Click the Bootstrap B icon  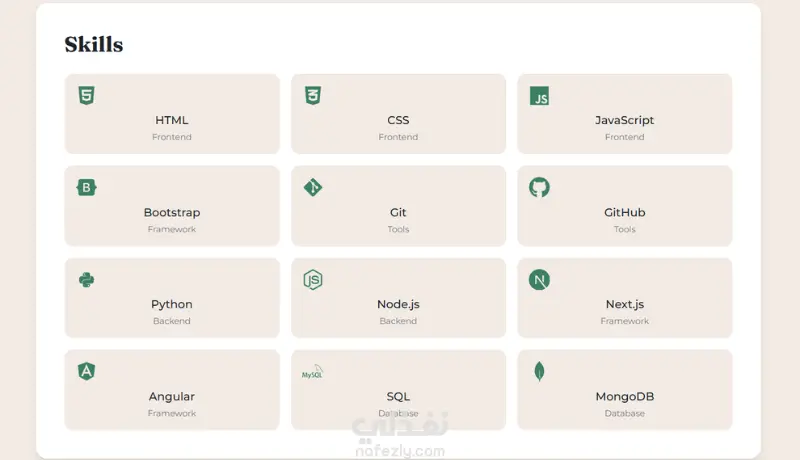[x=86, y=188]
